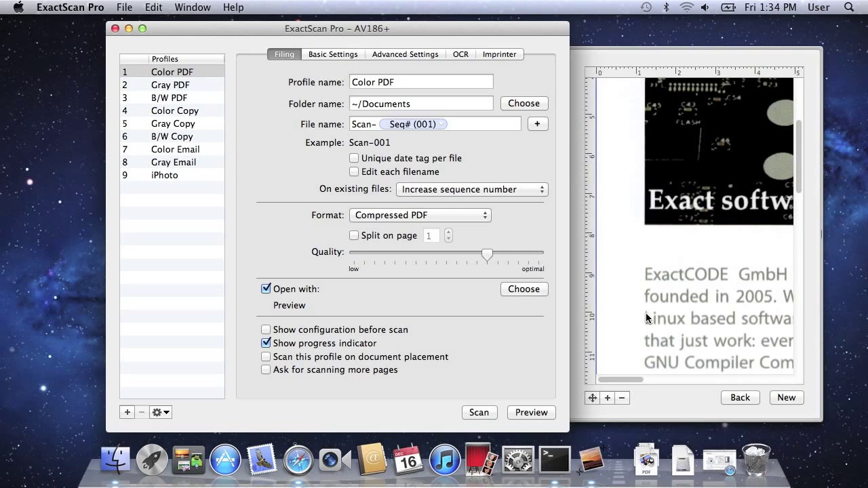
Task: Click the Split on page stepper arrows
Action: click(x=448, y=236)
